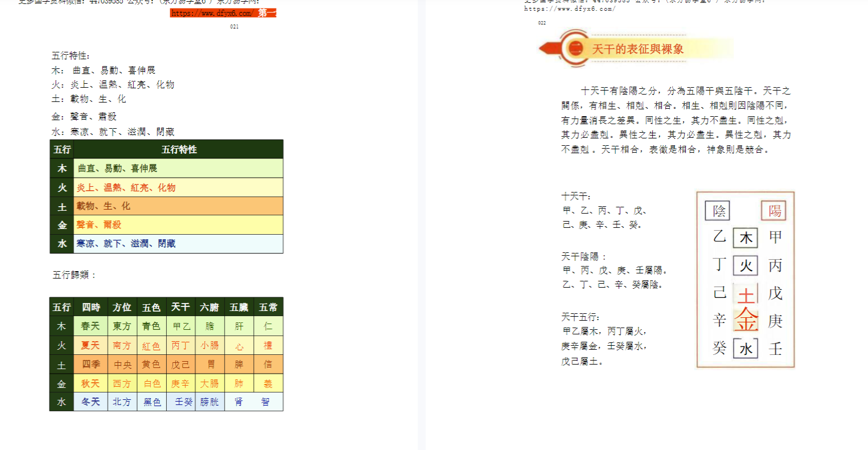Click the red 土 character in diagram
This screenshot has height=450, width=868.
746,295
